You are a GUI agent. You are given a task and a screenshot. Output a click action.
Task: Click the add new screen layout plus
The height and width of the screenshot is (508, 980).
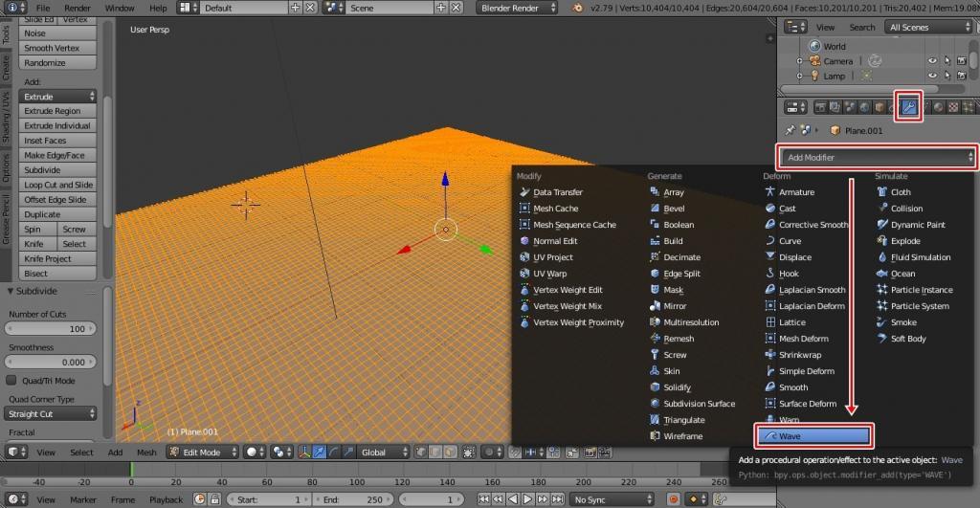click(295, 8)
